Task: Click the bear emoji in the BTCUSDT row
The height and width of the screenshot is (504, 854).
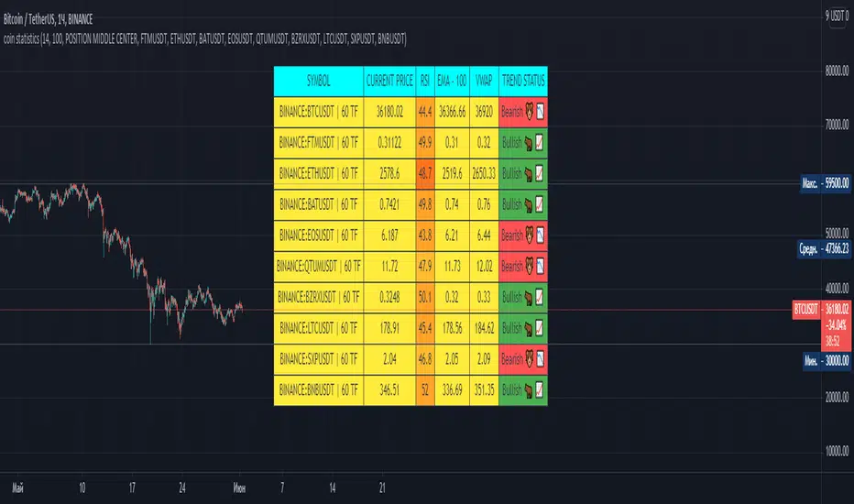Action: (x=529, y=112)
